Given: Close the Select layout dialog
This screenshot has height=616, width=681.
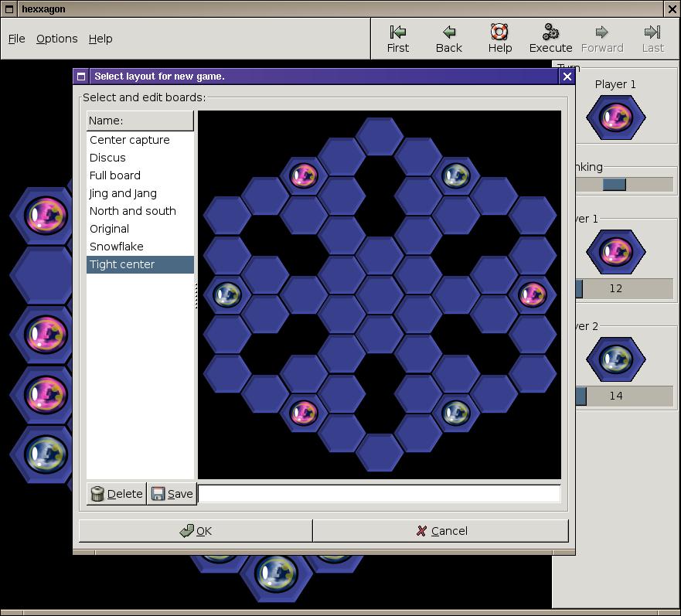Looking at the screenshot, I should point(567,77).
